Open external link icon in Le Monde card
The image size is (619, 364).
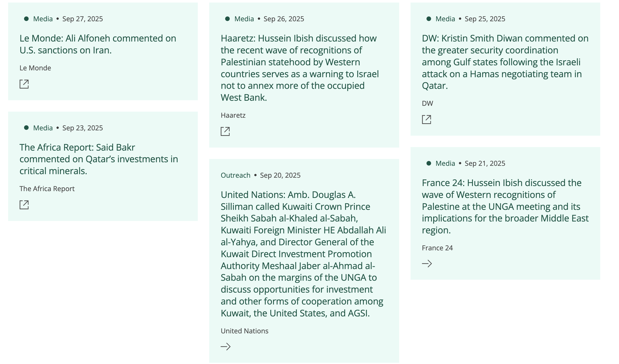click(x=24, y=84)
